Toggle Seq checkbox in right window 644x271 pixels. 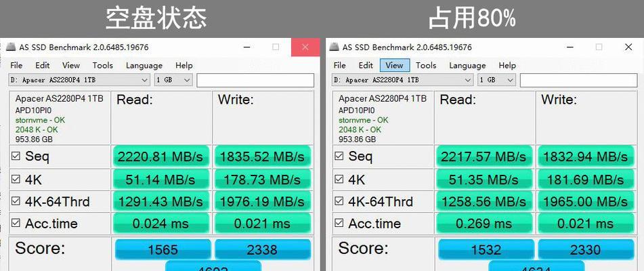(339, 156)
